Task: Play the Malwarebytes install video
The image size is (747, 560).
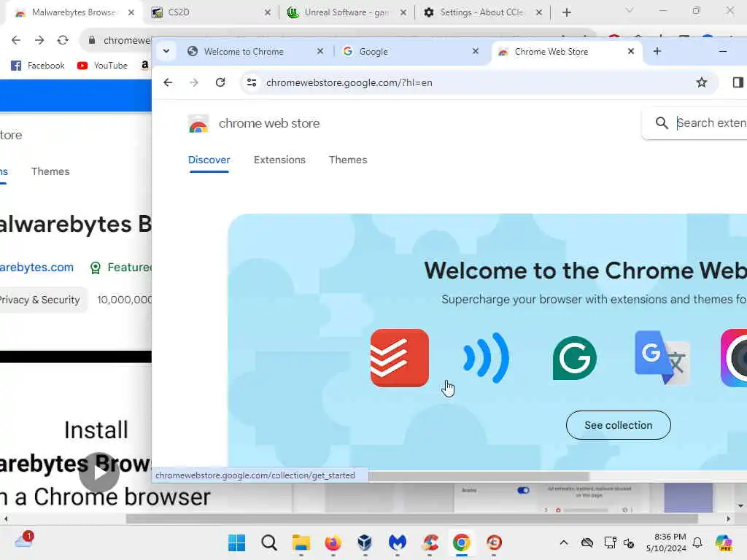Action: click(98, 472)
